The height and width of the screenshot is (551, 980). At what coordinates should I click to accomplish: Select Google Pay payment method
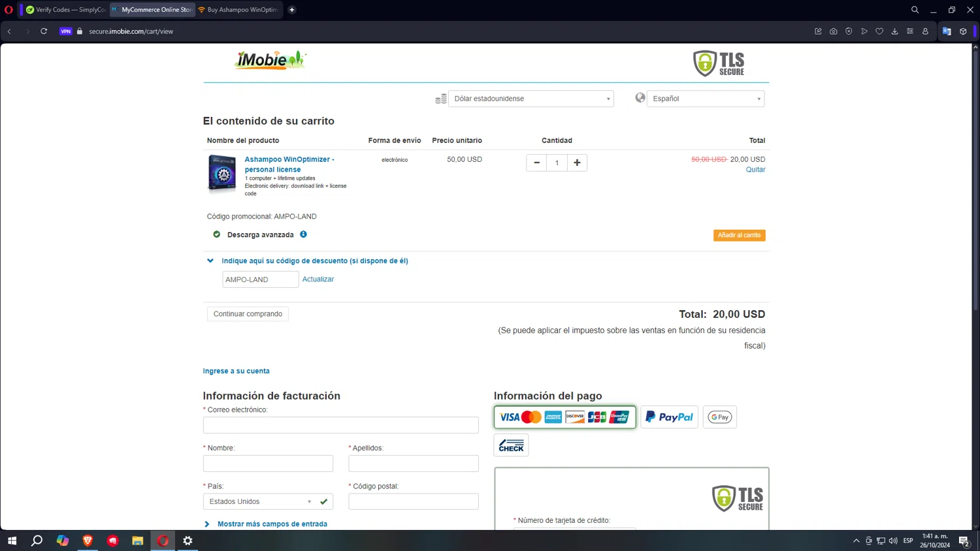[719, 417]
